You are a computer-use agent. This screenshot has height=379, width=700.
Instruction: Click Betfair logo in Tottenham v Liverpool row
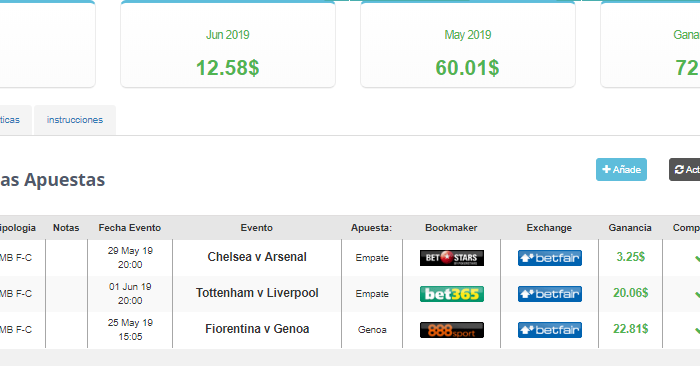coord(550,294)
